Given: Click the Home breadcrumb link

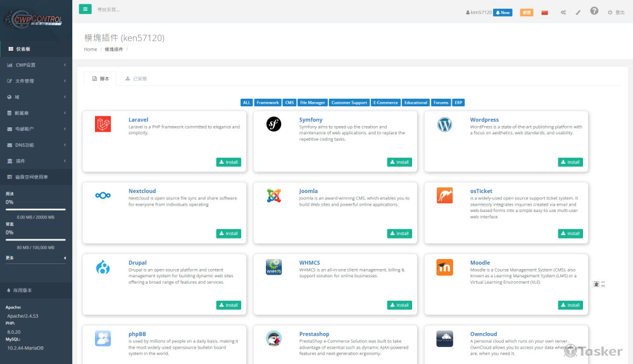Looking at the screenshot, I should [91, 49].
